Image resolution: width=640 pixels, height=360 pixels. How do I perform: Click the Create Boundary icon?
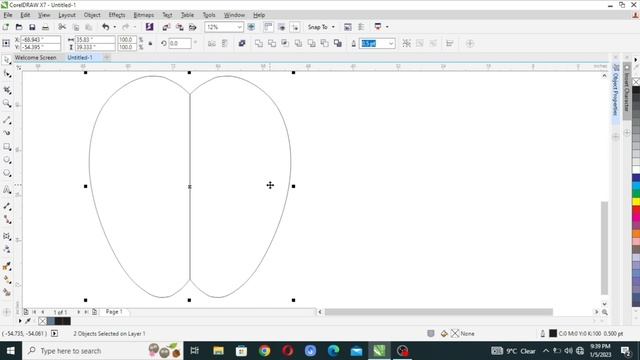[x=338, y=43]
